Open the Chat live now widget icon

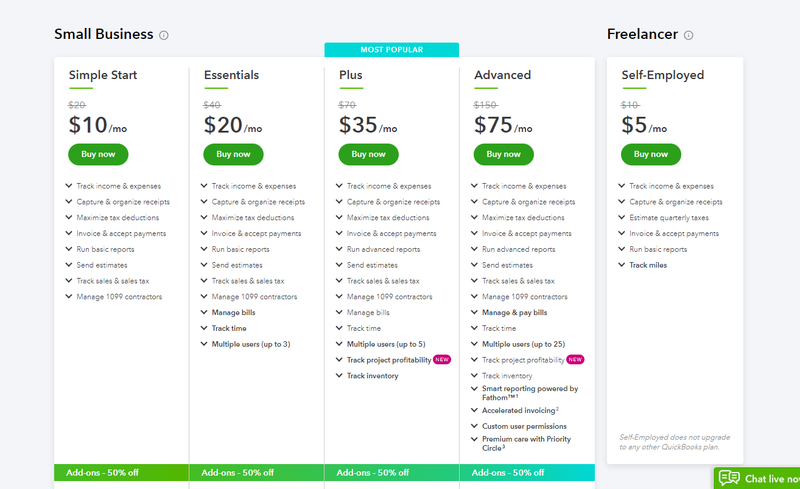pyautogui.click(x=729, y=478)
